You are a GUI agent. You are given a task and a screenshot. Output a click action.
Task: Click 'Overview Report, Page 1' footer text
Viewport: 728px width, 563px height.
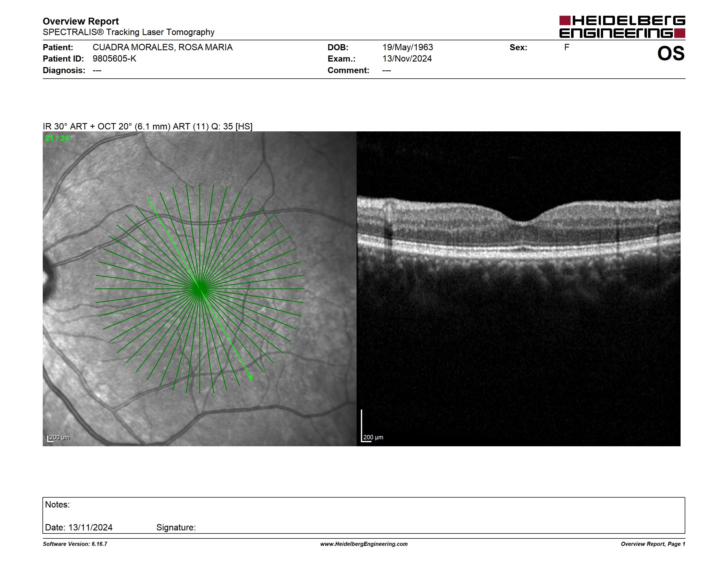coord(653,544)
